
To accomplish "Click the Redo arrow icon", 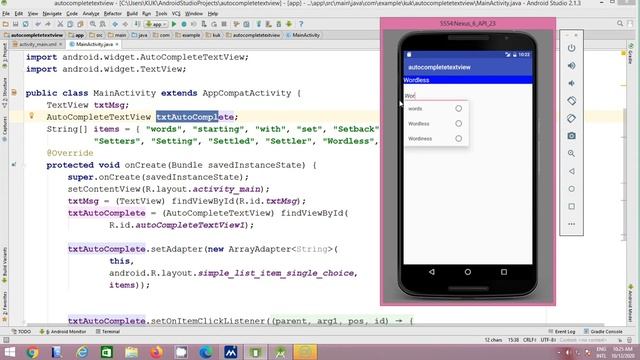I will (x=48, y=24).
